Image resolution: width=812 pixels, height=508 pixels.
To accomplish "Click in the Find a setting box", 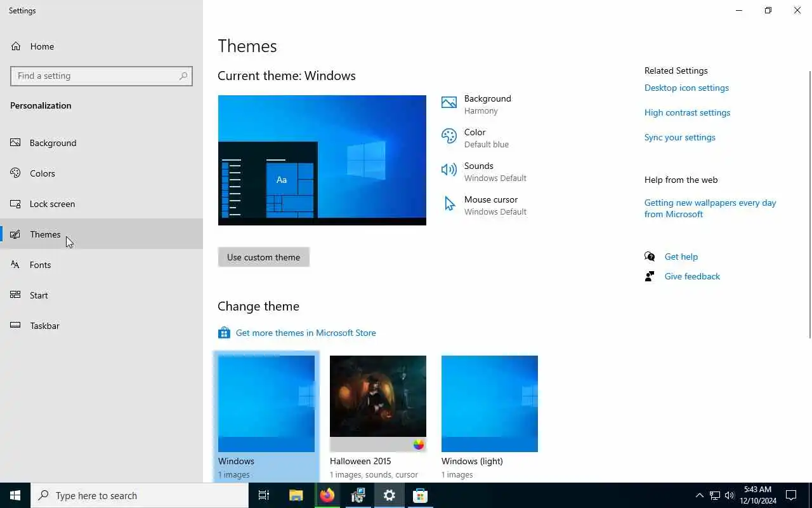I will (101, 76).
